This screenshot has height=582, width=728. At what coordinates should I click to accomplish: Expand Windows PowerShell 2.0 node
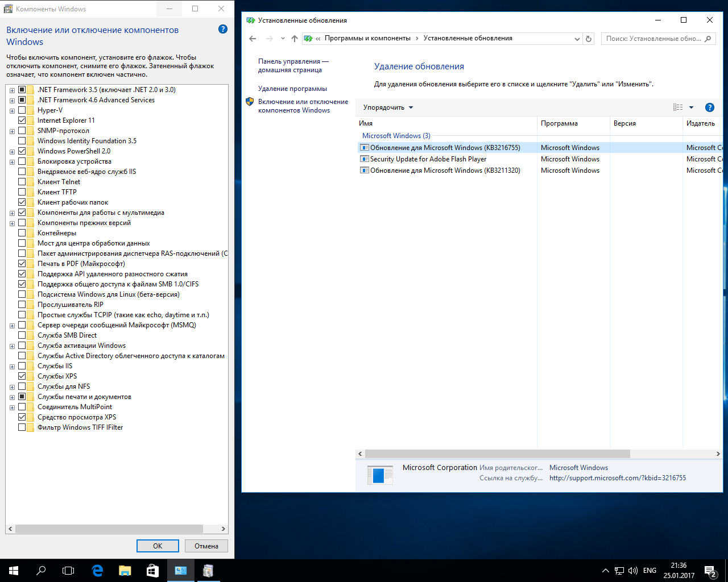click(x=12, y=152)
